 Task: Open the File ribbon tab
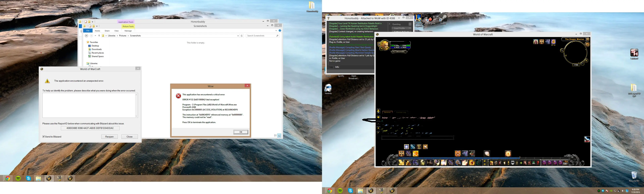point(88,31)
